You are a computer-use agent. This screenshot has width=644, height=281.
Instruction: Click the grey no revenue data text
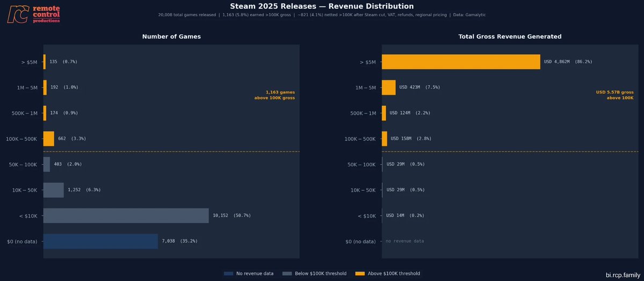point(404,241)
